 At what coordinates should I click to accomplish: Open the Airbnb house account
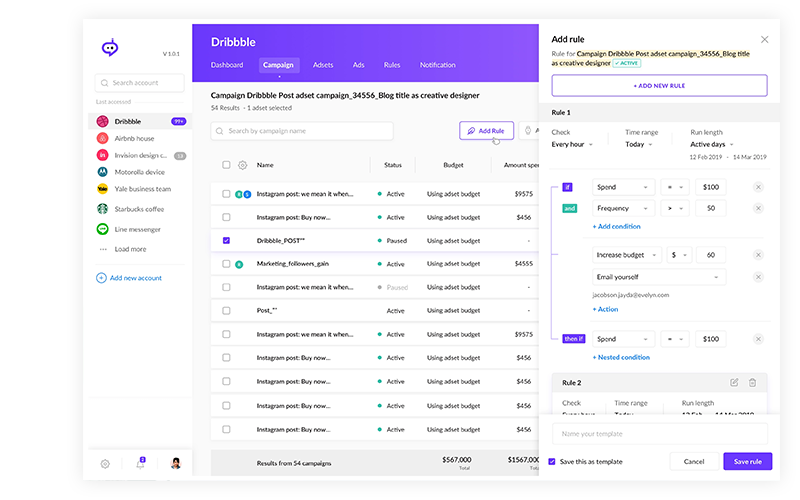point(134,138)
